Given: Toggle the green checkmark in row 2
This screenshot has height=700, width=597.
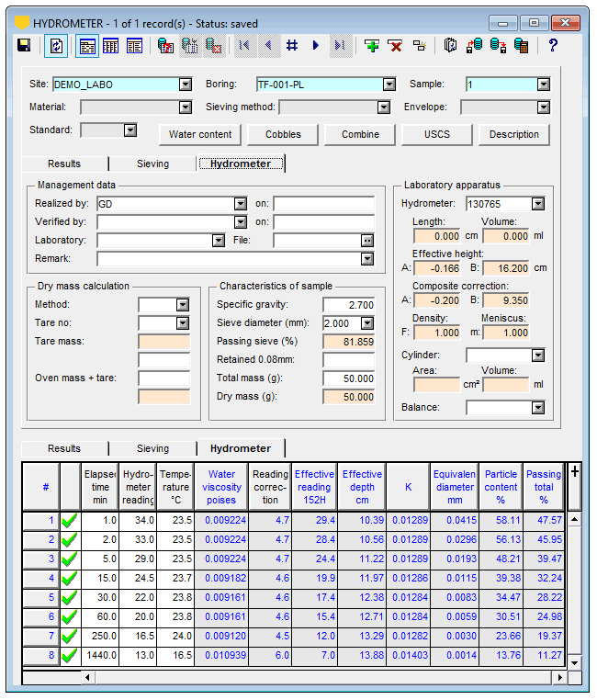Looking at the screenshot, I should (70, 539).
